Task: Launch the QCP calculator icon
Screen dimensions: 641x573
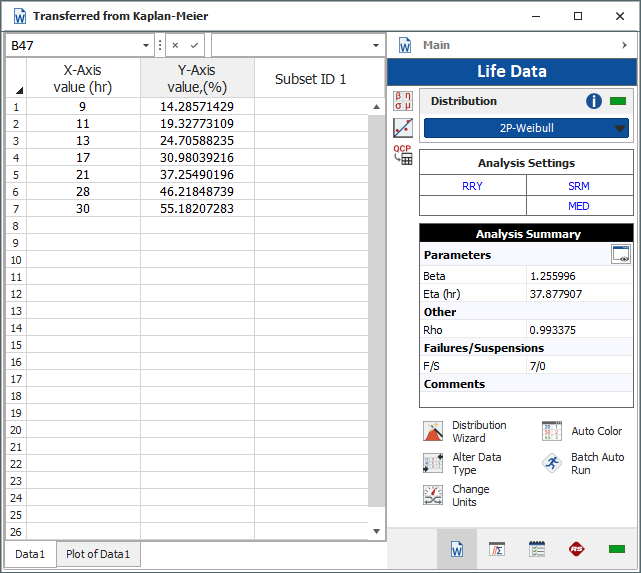Action: click(403, 154)
